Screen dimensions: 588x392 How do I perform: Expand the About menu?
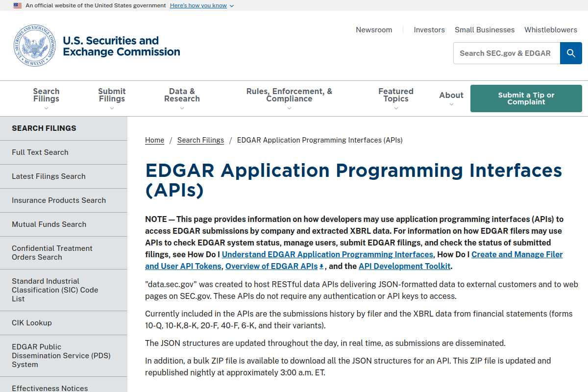(451, 98)
